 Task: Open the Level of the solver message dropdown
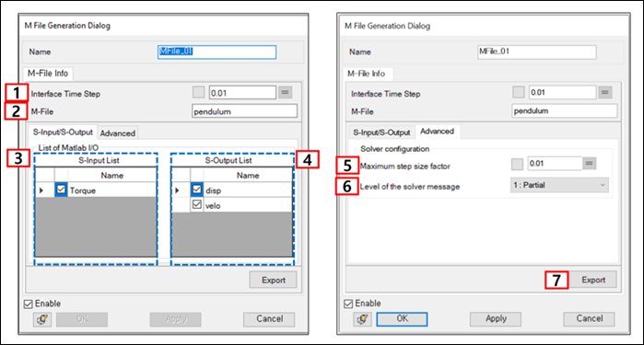pyautogui.click(x=559, y=185)
